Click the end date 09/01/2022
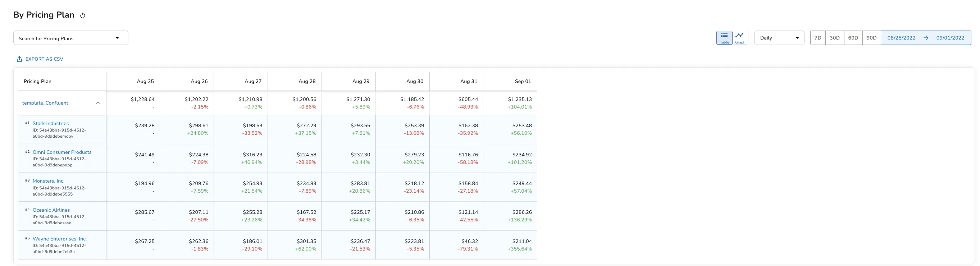This screenshot has height=266, width=980. [950, 38]
